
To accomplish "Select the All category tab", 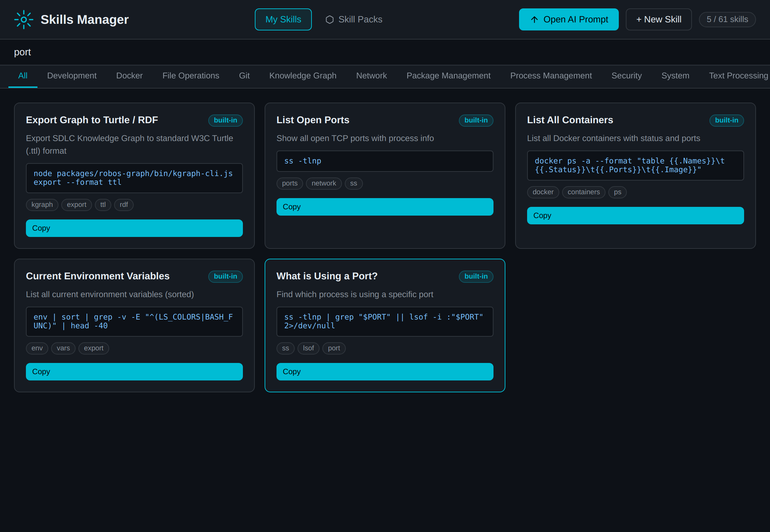I will [23, 76].
